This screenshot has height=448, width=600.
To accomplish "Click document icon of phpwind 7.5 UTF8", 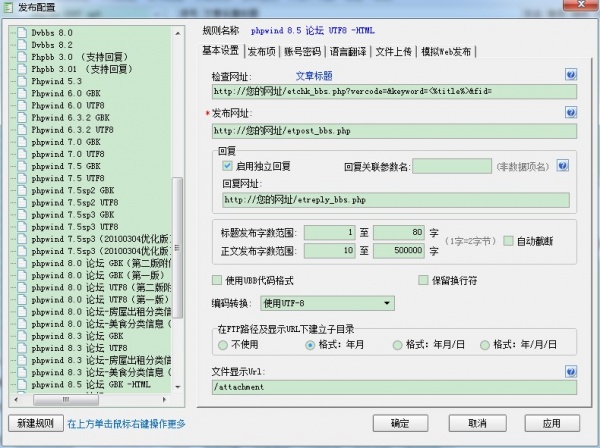I will 22,178.
